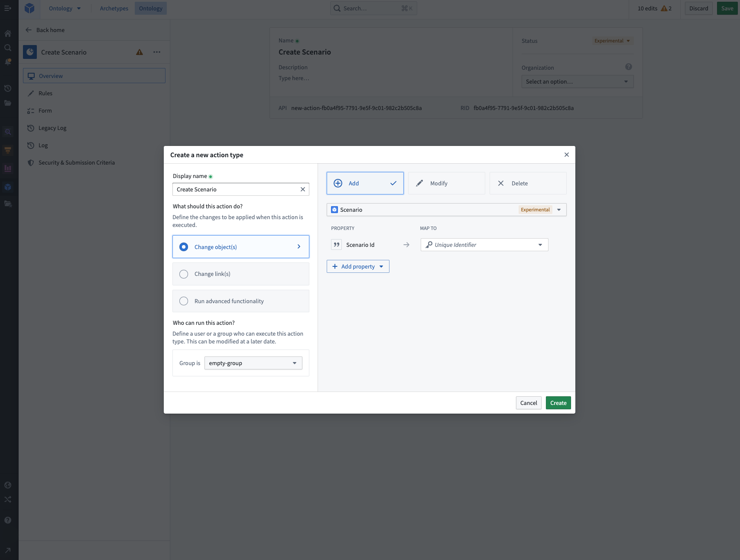Click the help question mark in rail
740x560 pixels.
8,520
